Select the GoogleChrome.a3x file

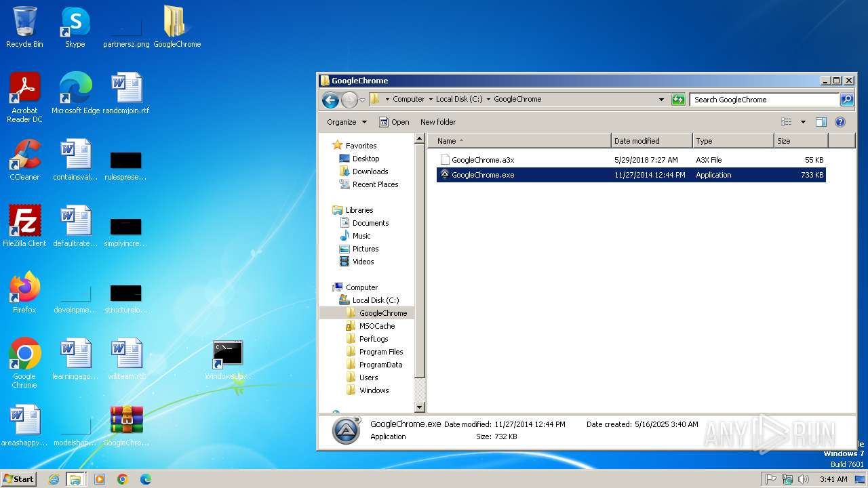(631, 160)
